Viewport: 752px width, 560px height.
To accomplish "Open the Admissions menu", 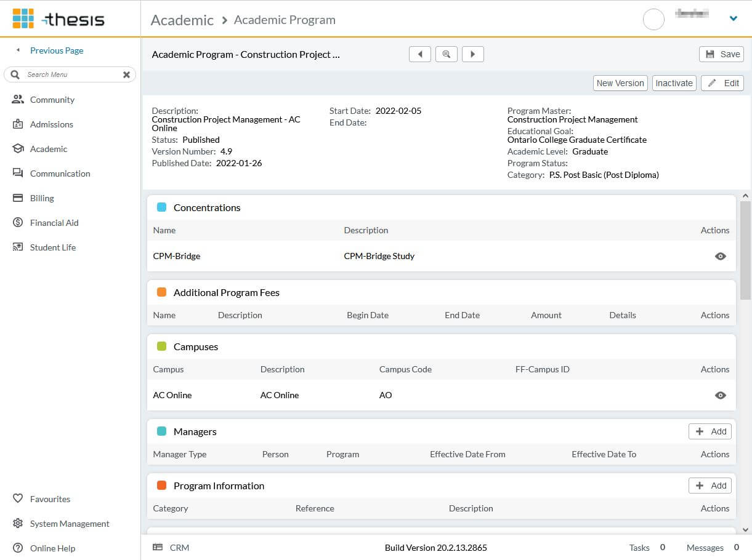I will 51,124.
